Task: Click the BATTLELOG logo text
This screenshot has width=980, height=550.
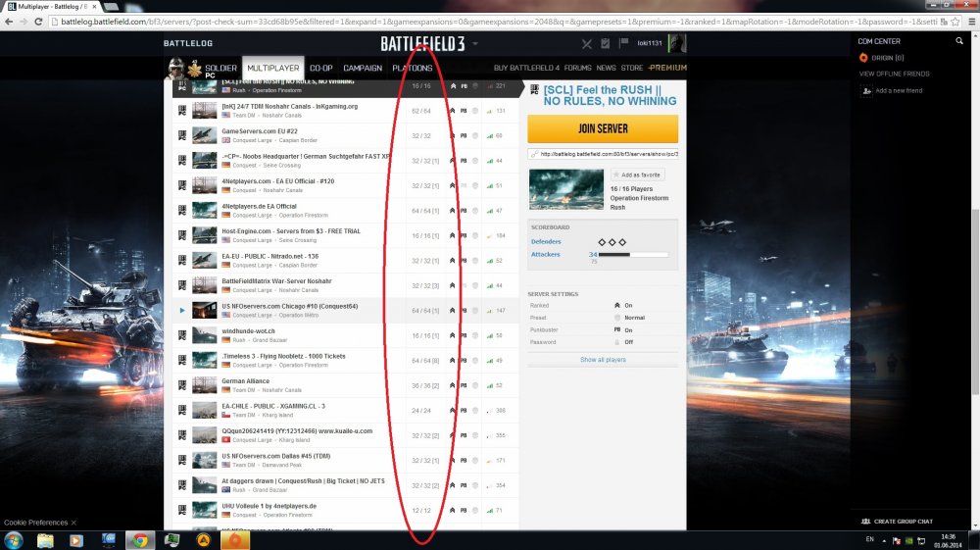Action: [188, 43]
